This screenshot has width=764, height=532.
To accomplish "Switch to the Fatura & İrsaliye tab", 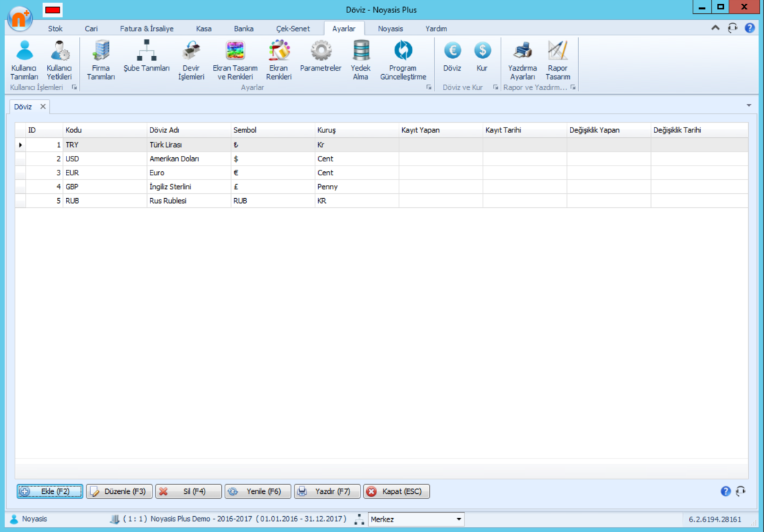I will tap(147, 28).
